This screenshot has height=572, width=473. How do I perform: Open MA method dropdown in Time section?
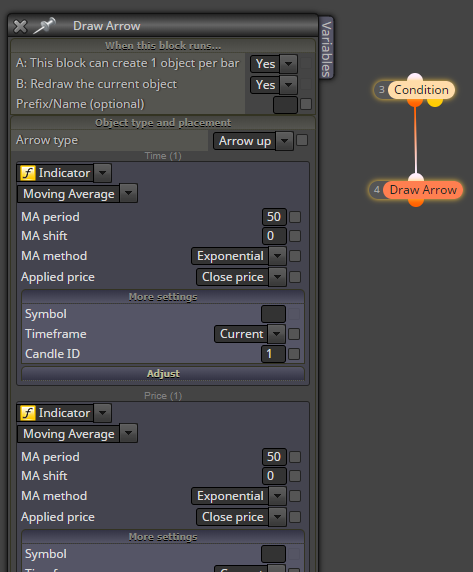click(277, 256)
